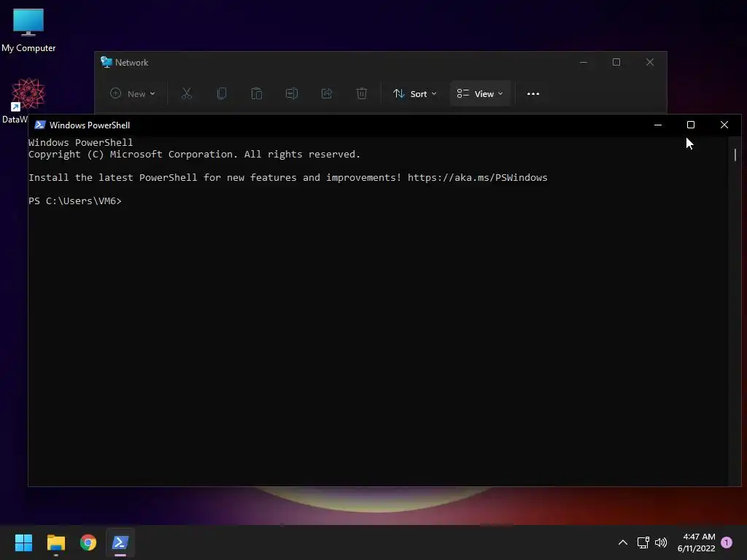The image size is (747, 560).
Task: Click the Network window title icon
Action: (x=107, y=63)
